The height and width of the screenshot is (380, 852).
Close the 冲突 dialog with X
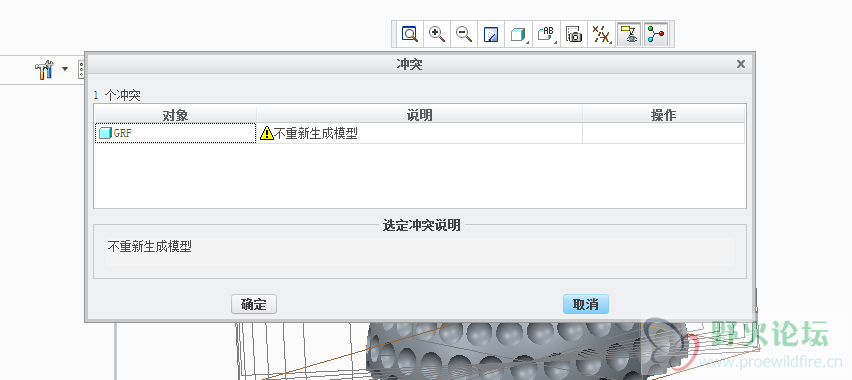[740, 64]
